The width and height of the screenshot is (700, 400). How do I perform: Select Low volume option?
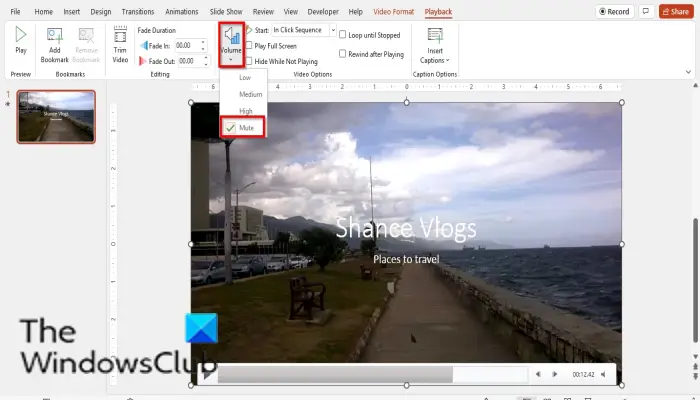(x=243, y=77)
